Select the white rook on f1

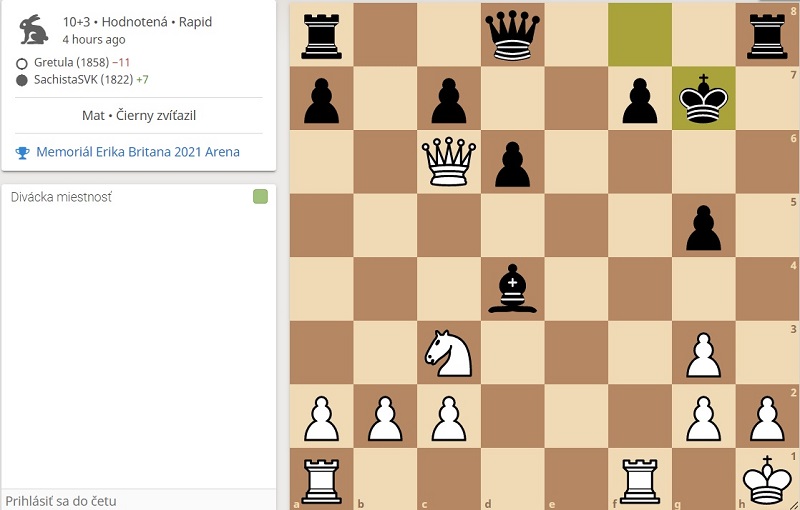pos(640,480)
